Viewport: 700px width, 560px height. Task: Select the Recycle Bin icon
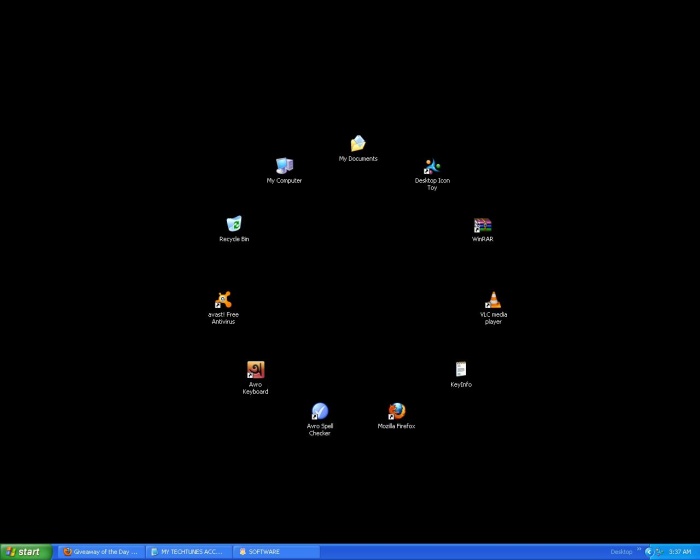(x=234, y=229)
